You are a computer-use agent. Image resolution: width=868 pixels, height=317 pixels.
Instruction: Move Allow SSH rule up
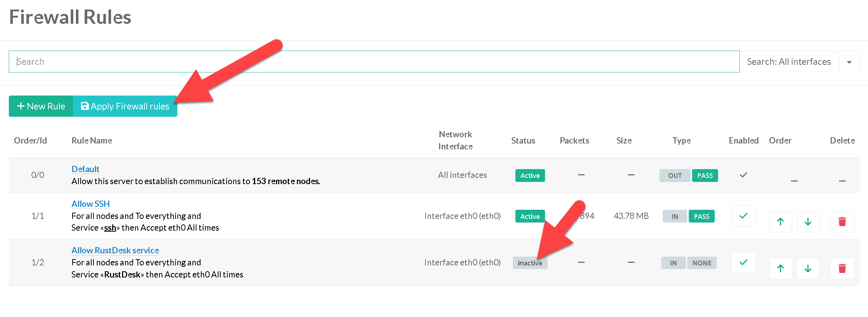point(780,221)
